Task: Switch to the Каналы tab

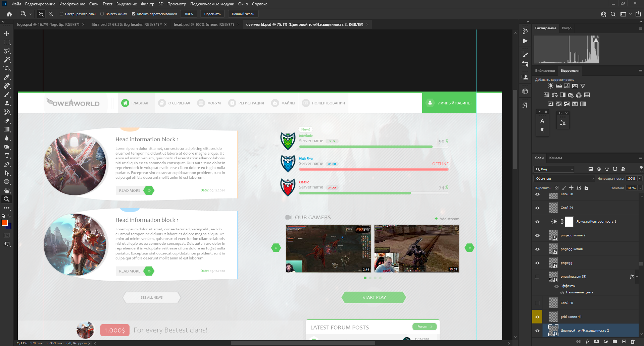Action: pyautogui.click(x=555, y=158)
